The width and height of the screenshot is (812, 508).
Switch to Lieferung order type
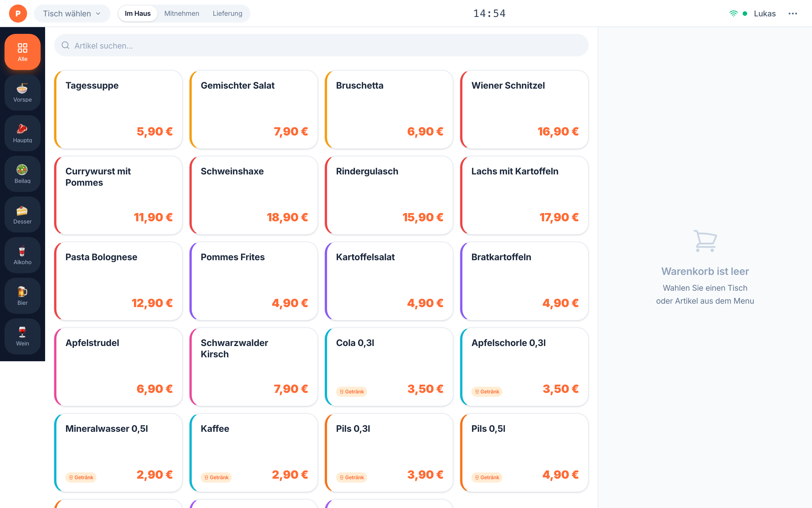pyautogui.click(x=227, y=14)
